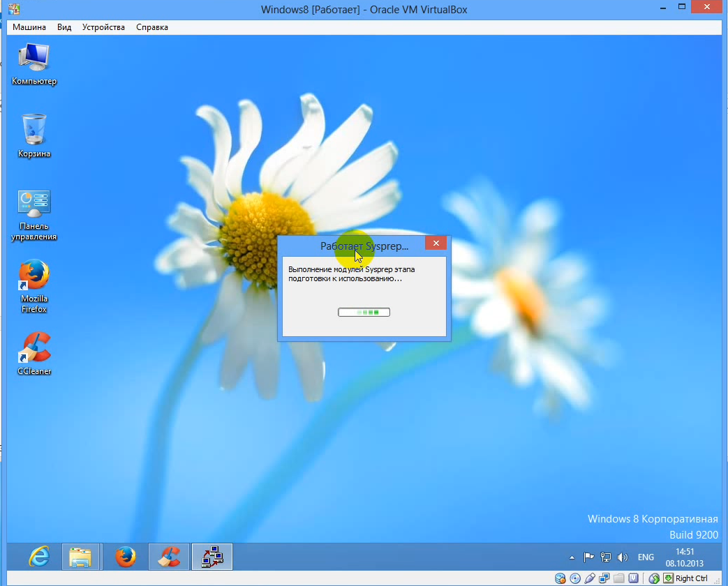Switch the ENG input language indicator

(x=646, y=557)
